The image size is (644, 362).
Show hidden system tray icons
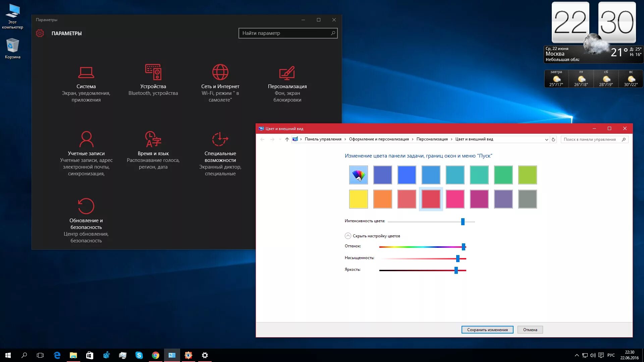tap(577, 355)
